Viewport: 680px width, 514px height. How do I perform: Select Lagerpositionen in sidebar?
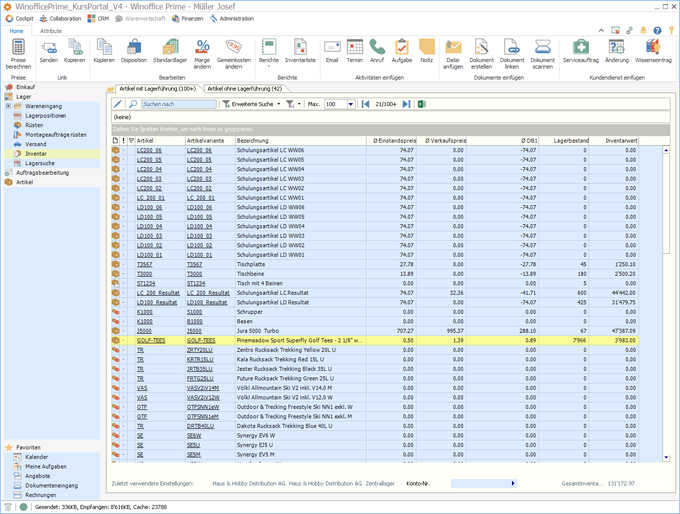tap(46, 116)
